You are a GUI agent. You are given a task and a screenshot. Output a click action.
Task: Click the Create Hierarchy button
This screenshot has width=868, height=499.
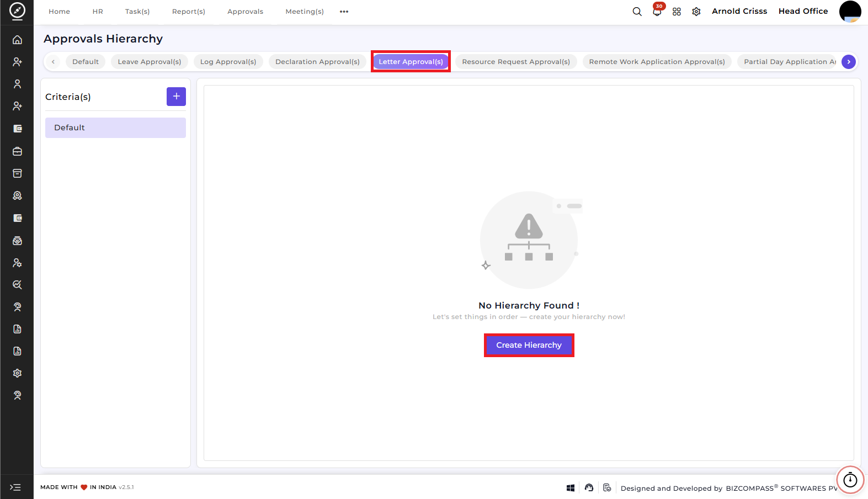tap(529, 345)
